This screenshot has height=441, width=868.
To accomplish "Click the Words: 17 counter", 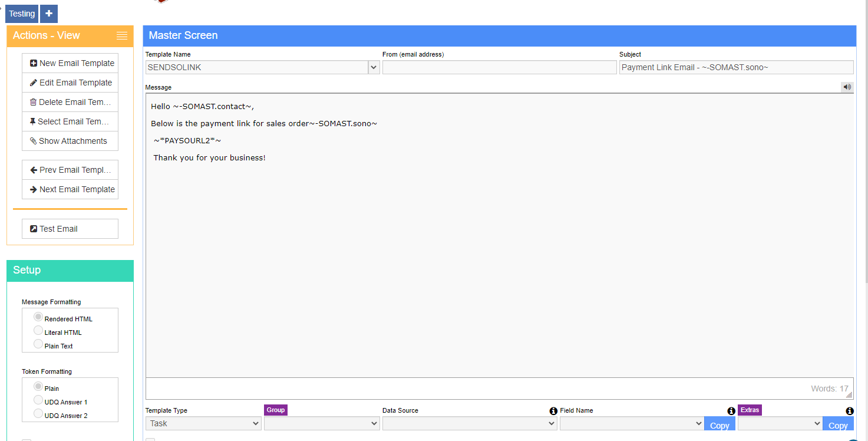I will click(x=830, y=389).
